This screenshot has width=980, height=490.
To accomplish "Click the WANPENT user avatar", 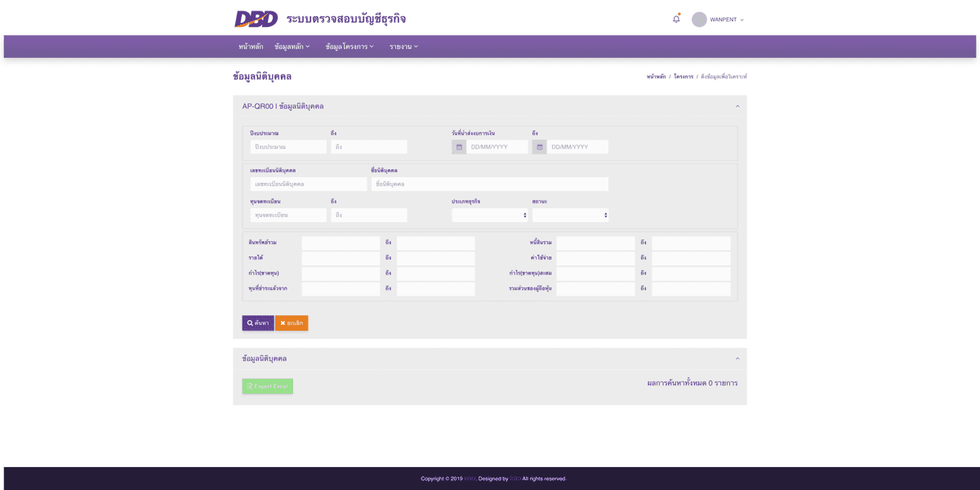I will [x=699, y=20].
